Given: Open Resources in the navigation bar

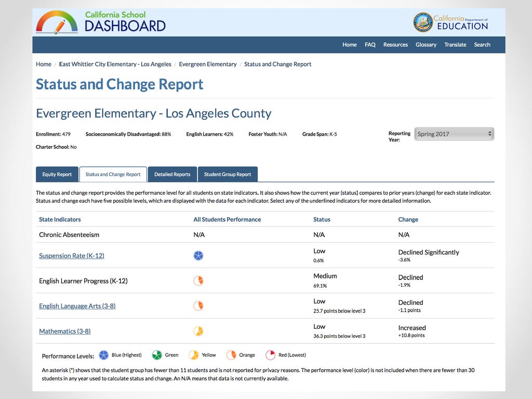Looking at the screenshot, I should (395, 45).
